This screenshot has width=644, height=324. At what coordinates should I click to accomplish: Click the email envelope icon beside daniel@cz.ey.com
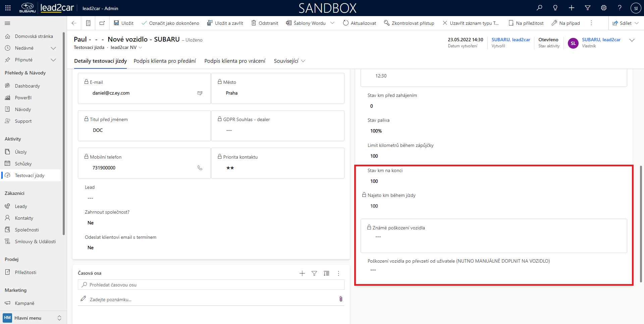tap(200, 93)
